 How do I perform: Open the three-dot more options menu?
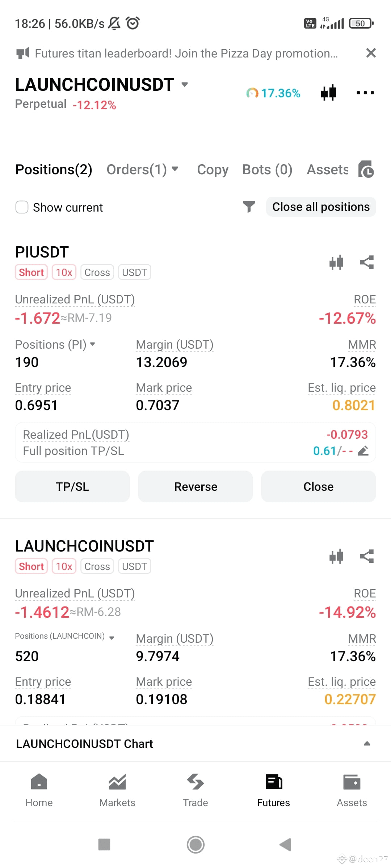tap(365, 93)
